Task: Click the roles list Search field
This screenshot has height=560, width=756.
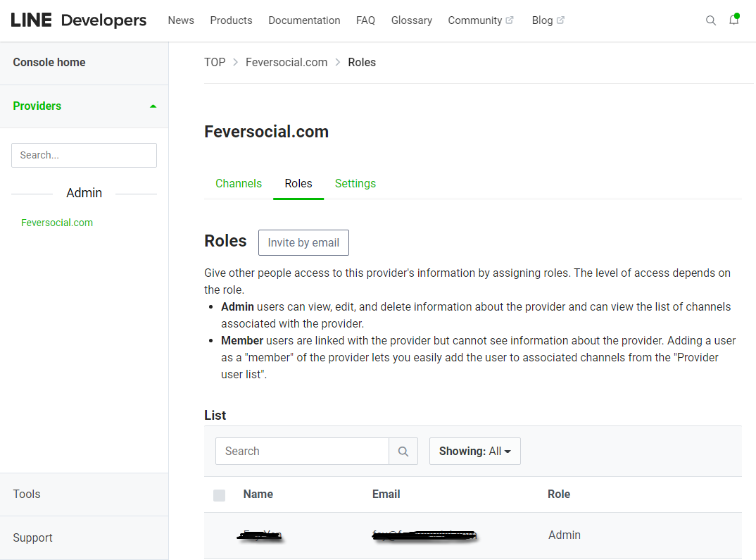Action: click(x=302, y=452)
